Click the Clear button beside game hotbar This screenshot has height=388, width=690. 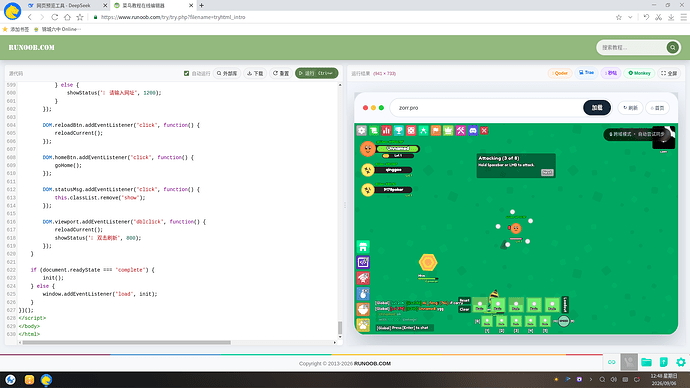pyautogui.click(x=464, y=309)
